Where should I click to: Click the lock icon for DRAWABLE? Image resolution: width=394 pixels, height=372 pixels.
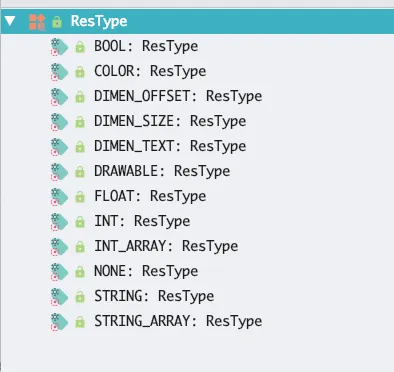click(x=80, y=172)
